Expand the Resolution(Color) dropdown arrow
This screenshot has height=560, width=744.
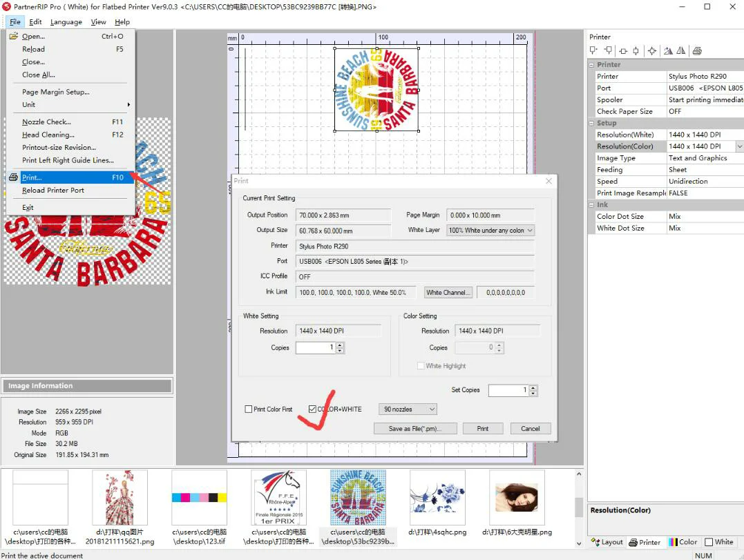point(739,146)
